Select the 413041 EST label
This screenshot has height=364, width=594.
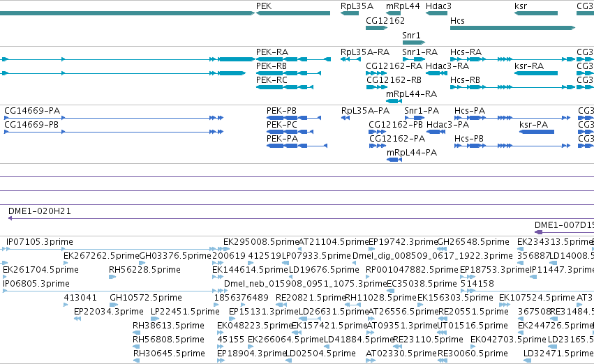(x=80, y=298)
